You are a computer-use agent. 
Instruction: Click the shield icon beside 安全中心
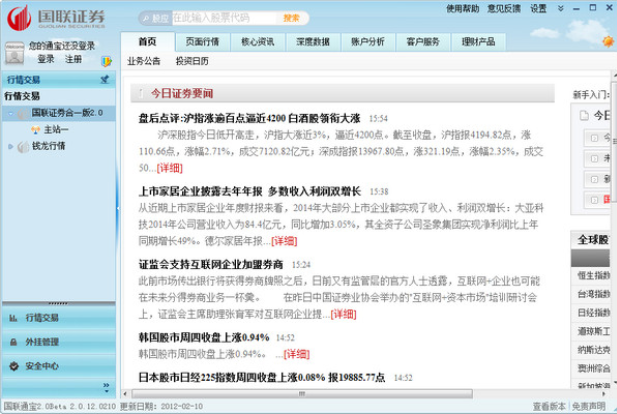[x=14, y=366]
